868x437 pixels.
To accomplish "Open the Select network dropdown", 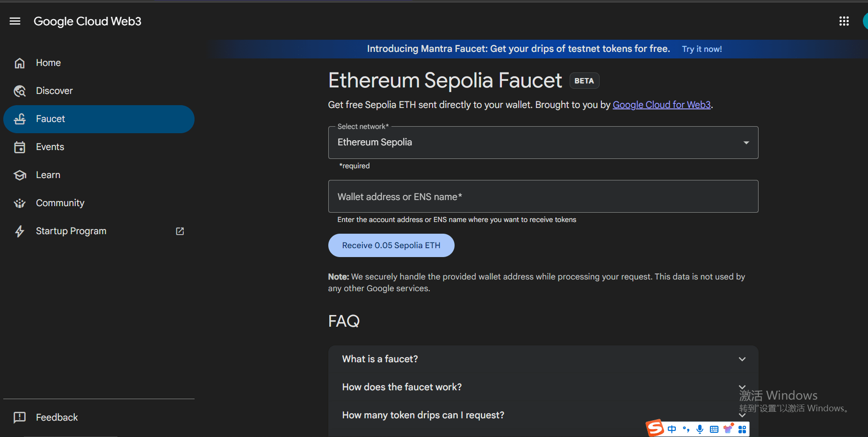I will click(x=542, y=143).
